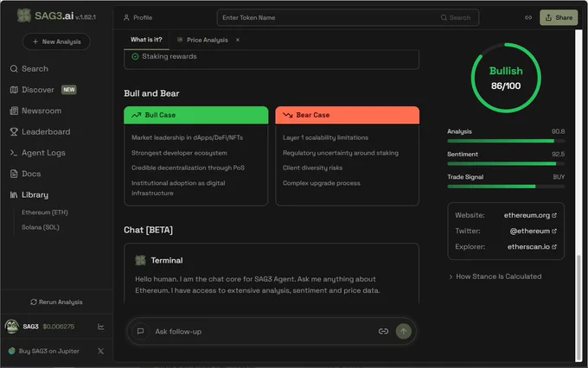The height and width of the screenshot is (368, 588).
Task: Click the Analysis score bar
Action: tap(506, 141)
